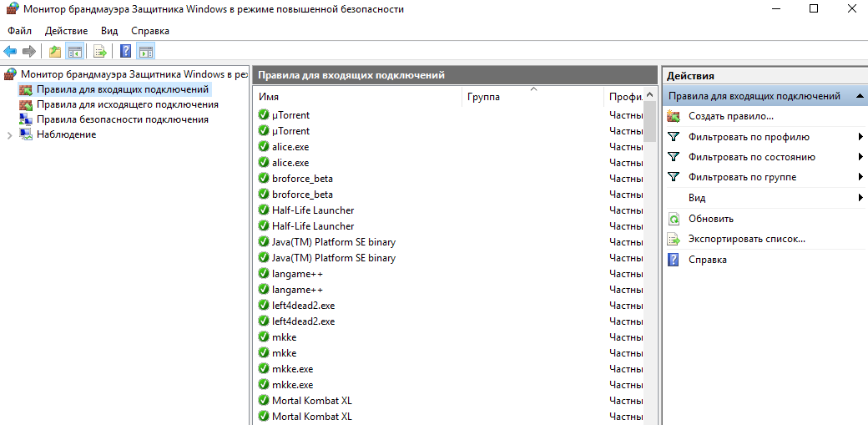Open the Файл menu
The image size is (868, 425).
tap(19, 30)
